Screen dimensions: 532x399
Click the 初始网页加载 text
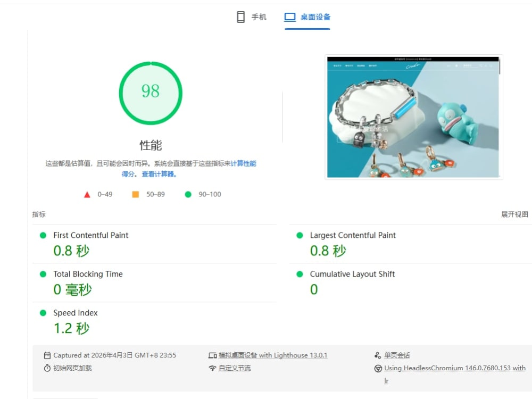pos(72,368)
